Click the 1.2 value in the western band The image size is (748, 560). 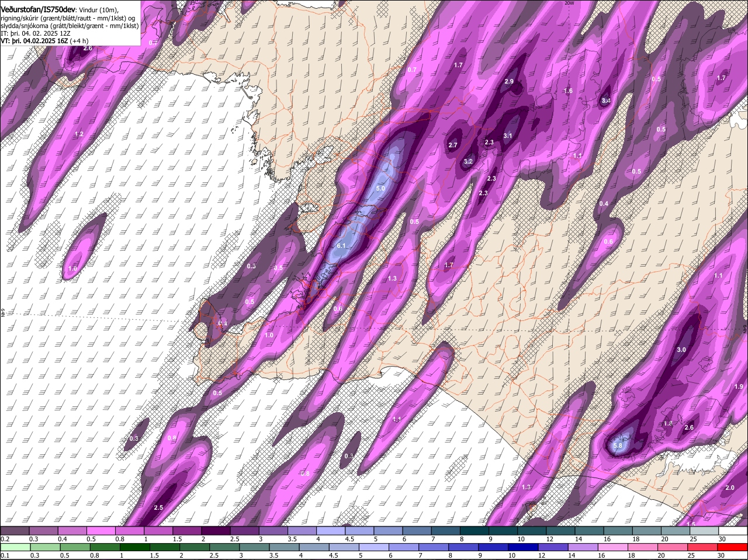tap(79, 134)
